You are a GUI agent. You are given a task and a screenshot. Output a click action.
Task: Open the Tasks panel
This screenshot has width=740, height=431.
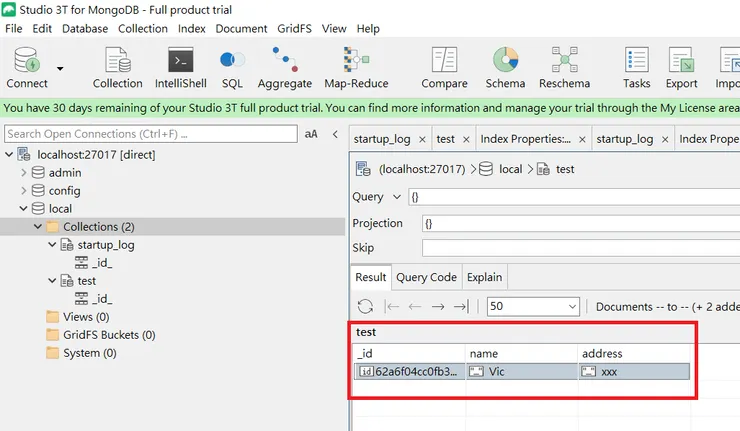(636, 67)
